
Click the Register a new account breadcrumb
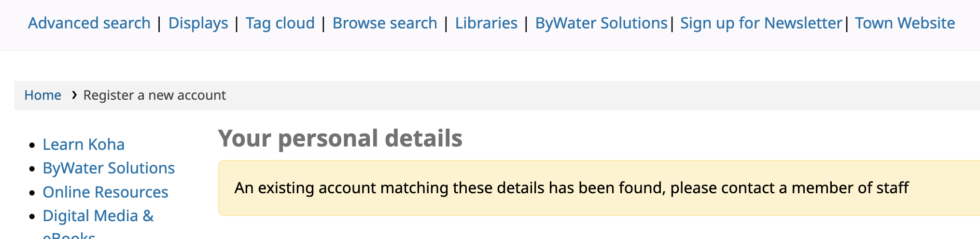coord(154,95)
